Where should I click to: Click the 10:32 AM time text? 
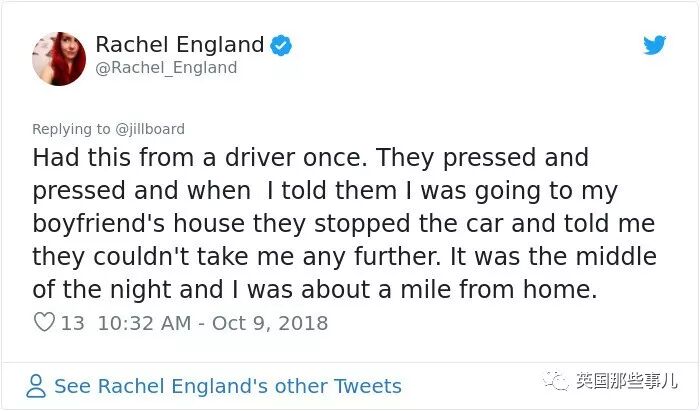click(143, 323)
